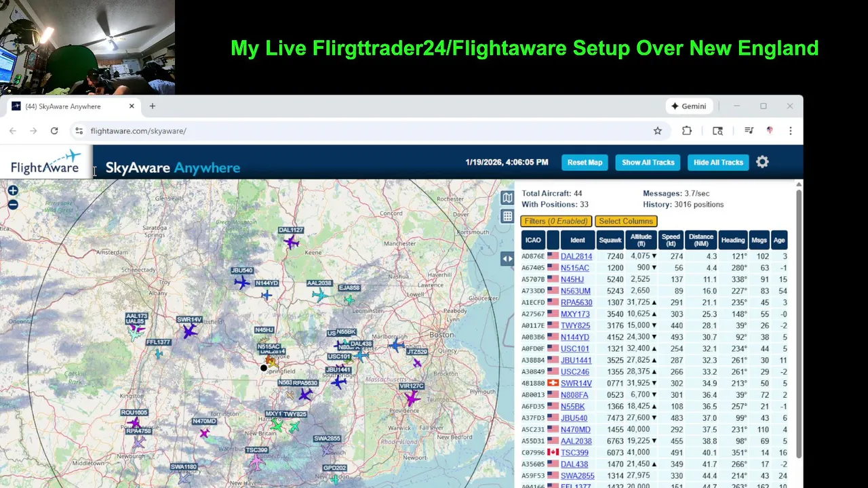Toggle the grid overlay icon on map

pos(507,216)
